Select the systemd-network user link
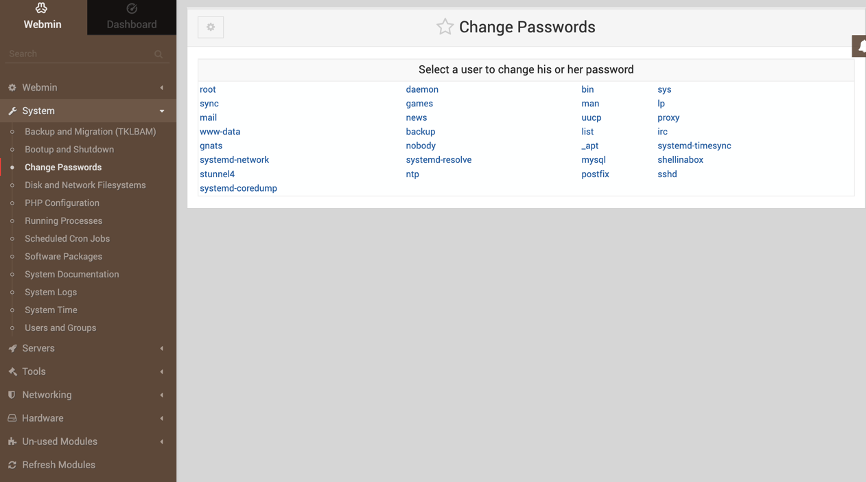Screen dimensions: 866x482 pos(234,160)
